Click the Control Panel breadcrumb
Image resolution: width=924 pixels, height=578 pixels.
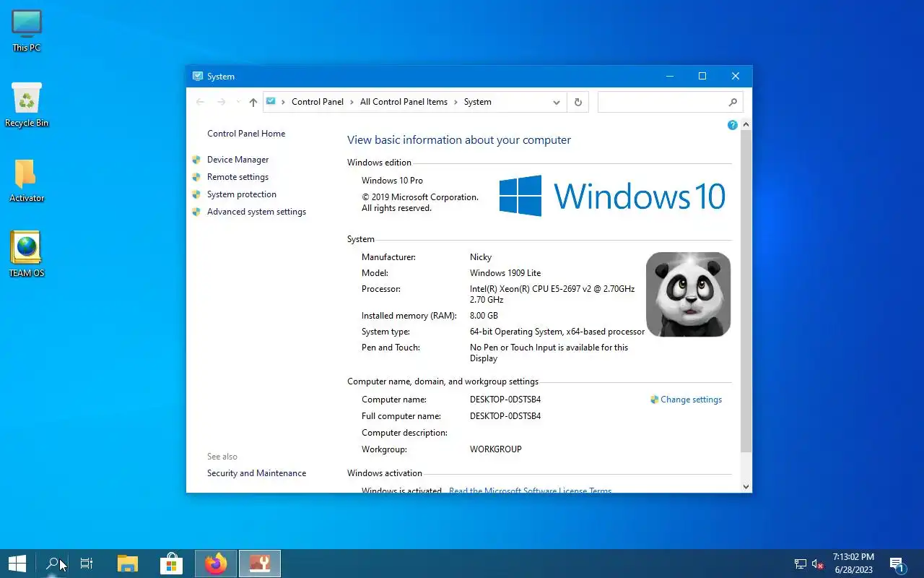click(318, 102)
